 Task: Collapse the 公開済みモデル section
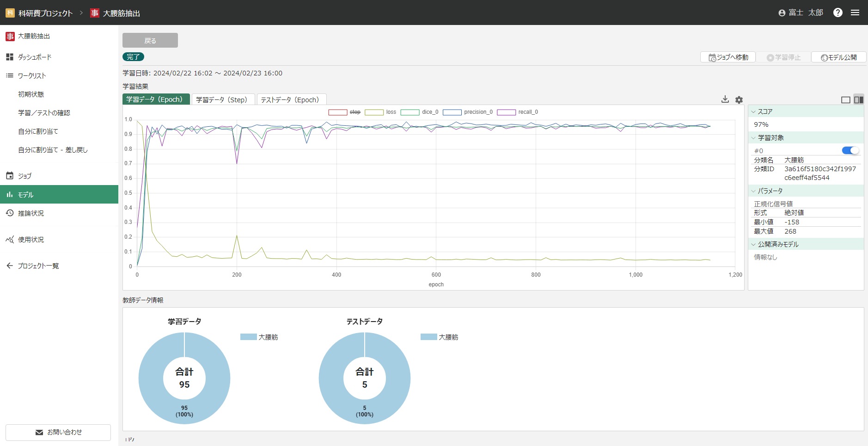(754, 244)
